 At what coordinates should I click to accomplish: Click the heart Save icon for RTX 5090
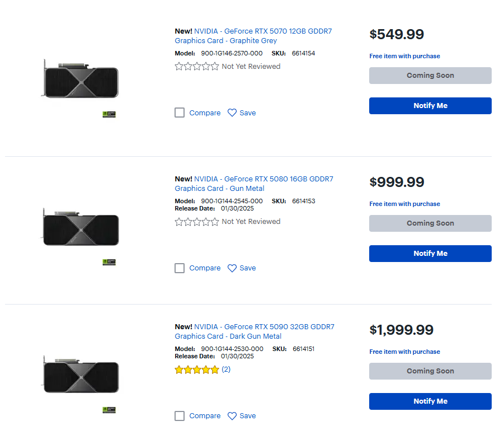tap(232, 416)
